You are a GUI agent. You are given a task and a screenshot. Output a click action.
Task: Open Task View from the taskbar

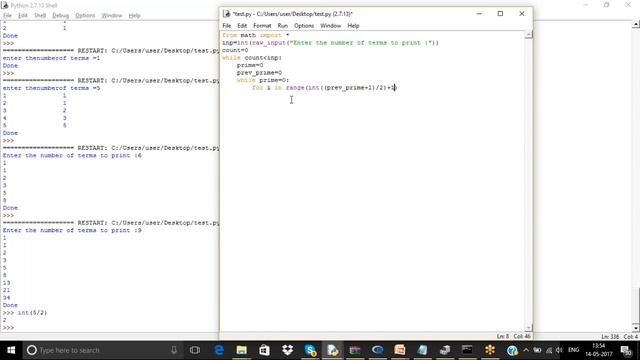tap(195, 350)
